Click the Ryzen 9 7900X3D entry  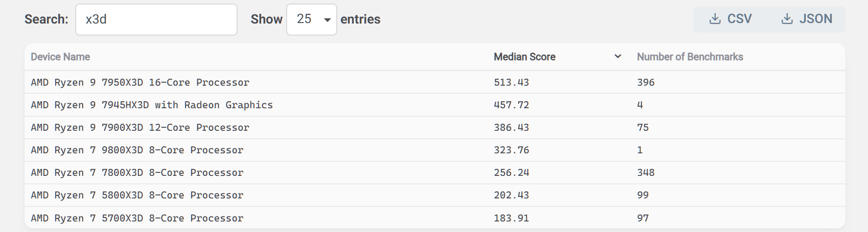140,127
